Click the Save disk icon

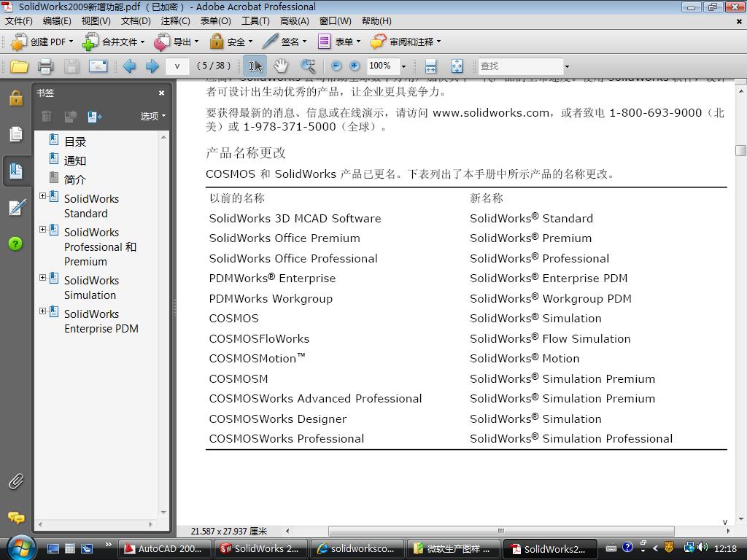[71, 66]
